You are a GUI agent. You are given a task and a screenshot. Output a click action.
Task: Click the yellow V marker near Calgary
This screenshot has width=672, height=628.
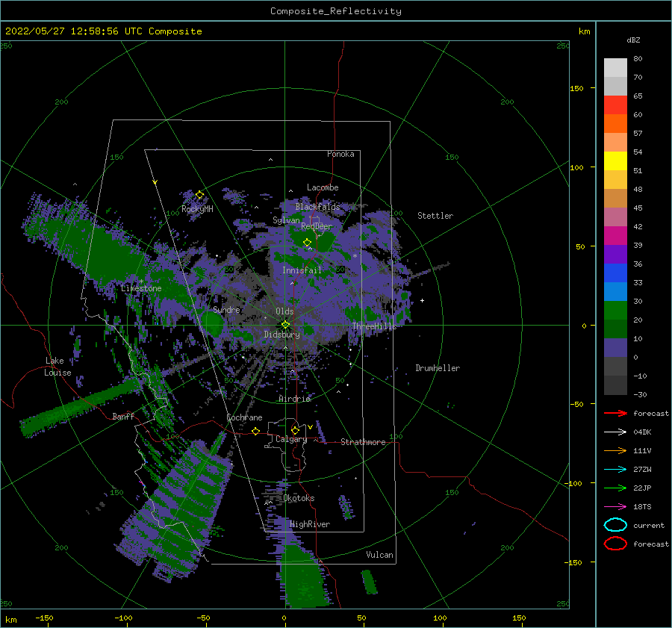(x=310, y=427)
